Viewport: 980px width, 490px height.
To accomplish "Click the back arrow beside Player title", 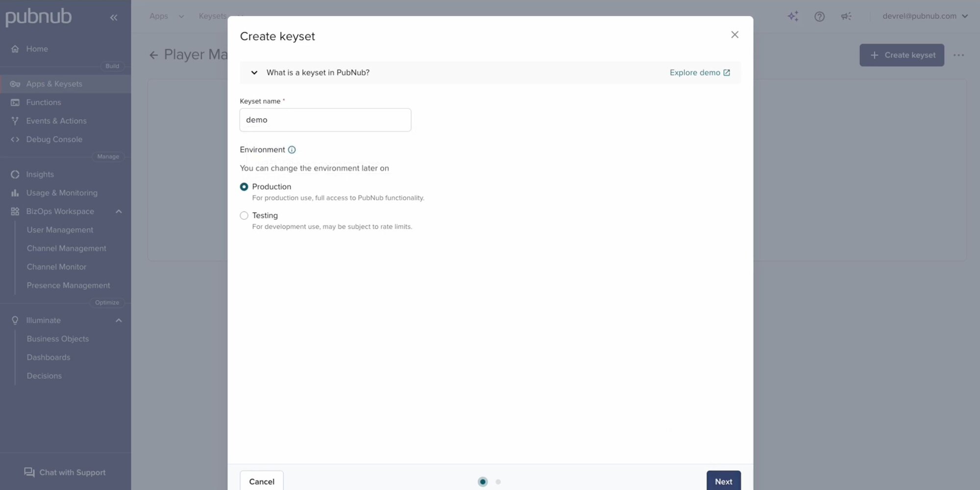I will (x=154, y=55).
